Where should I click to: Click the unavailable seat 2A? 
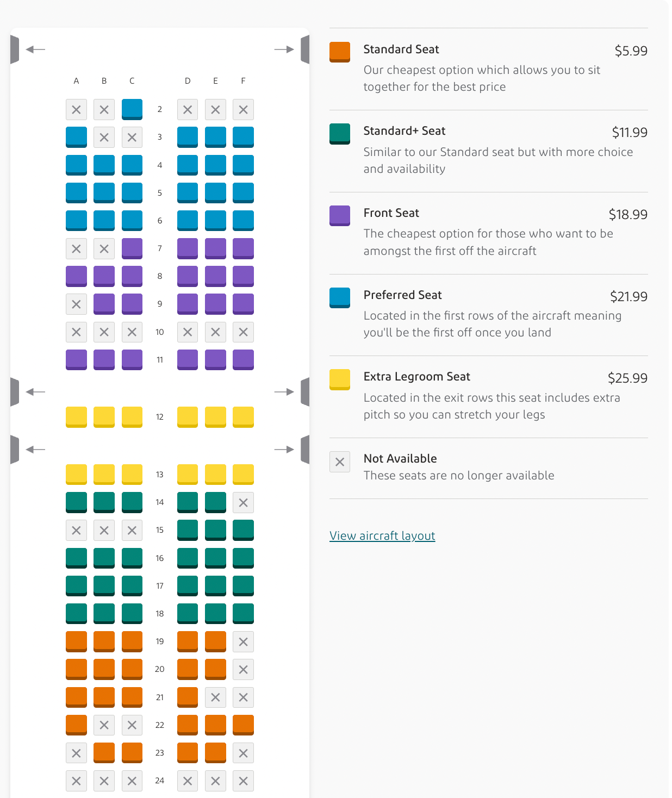[x=76, y=109]
